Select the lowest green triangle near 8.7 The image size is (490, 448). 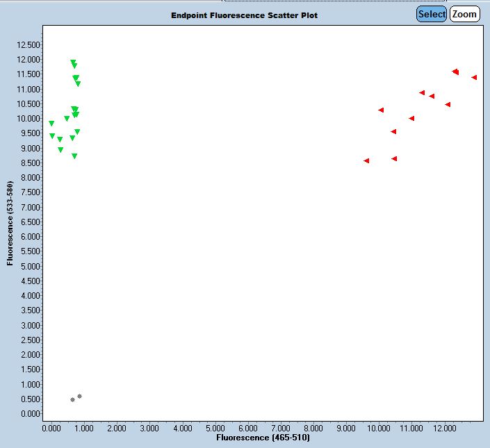click(74, 156)
